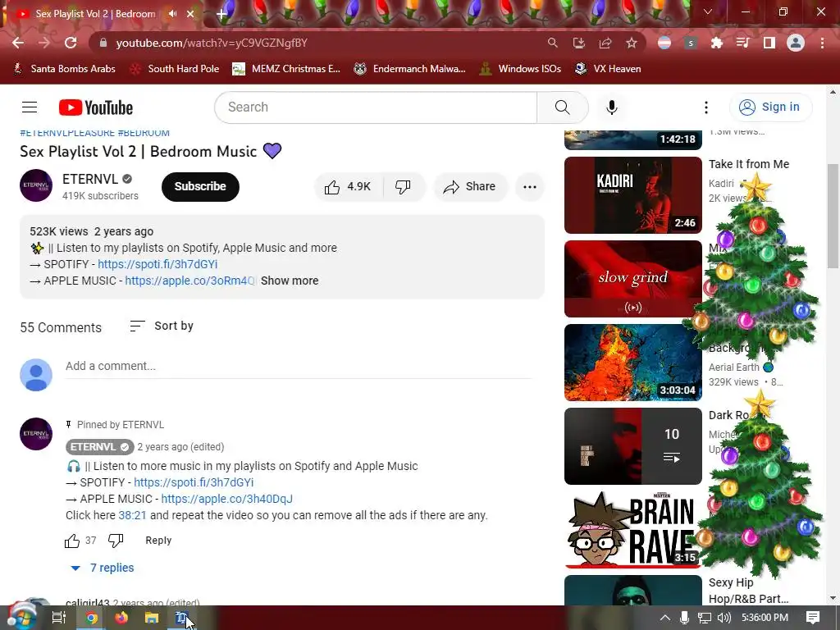Open the Brain Rave video thumbnail
This screenshot has width=840, height=630.
[x=633, y=530]
